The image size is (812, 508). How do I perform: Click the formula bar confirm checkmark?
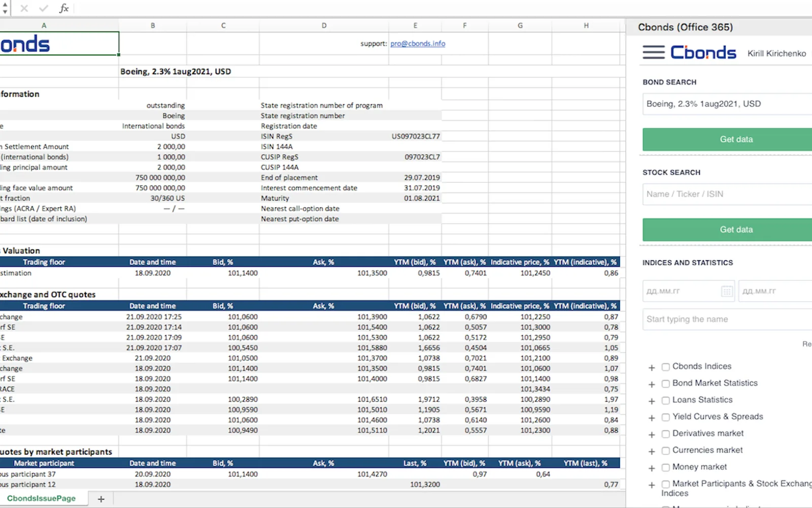tap(44, 8)
